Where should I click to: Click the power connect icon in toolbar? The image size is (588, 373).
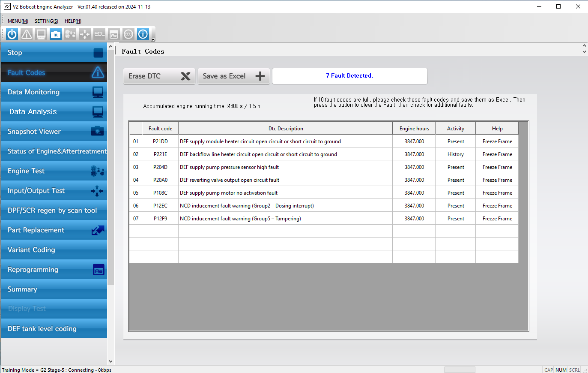click(12, 34)
